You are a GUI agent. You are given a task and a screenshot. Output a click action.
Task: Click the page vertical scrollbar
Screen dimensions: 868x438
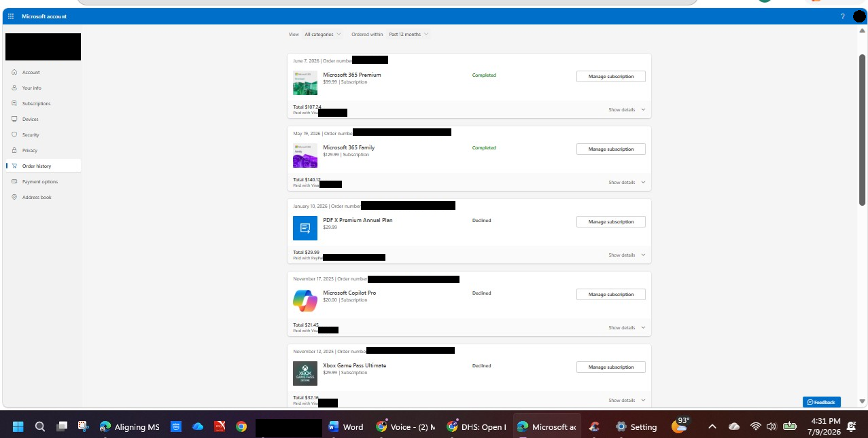point(863,129)
